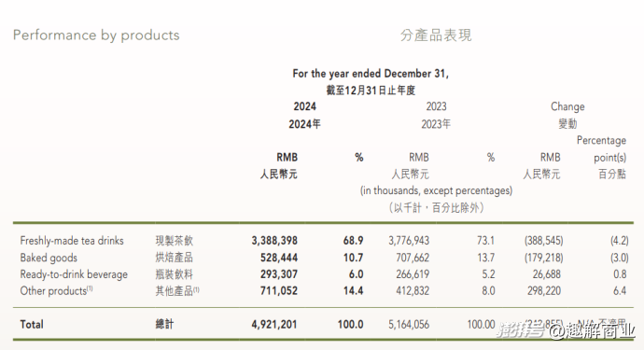Click the Ready-to-drink beverage label

pyautogui.click(x=74, y=274)
